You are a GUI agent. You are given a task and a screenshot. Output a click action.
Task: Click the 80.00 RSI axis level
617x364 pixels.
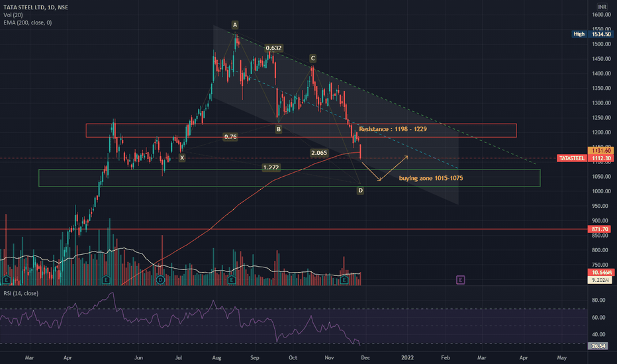pyautogui.click(x=598, y=300)
